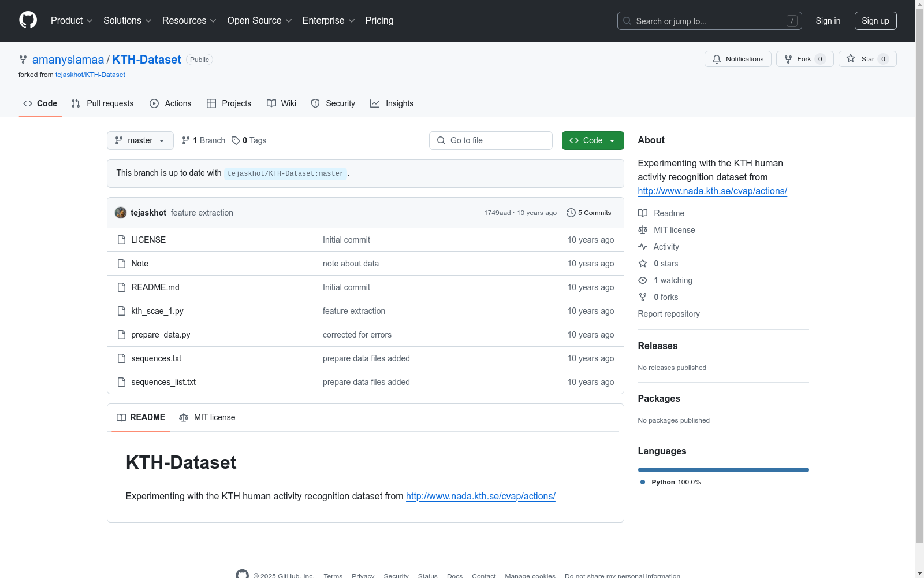Open the Resources dropdown
Screen dimensions: 924x578
click(189, 21)
